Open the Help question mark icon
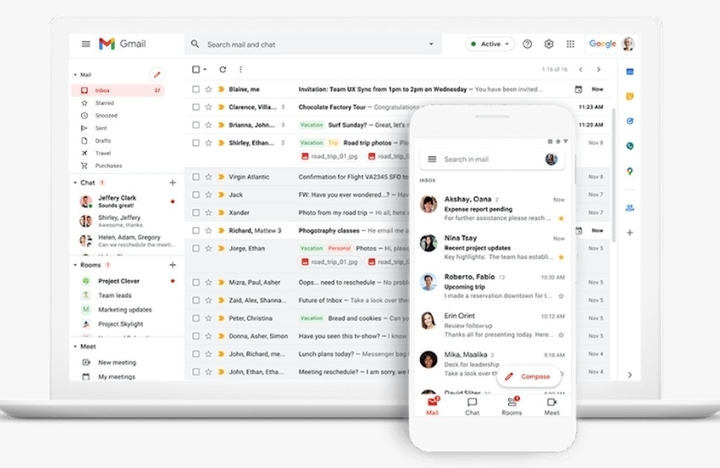 (527, 44)
